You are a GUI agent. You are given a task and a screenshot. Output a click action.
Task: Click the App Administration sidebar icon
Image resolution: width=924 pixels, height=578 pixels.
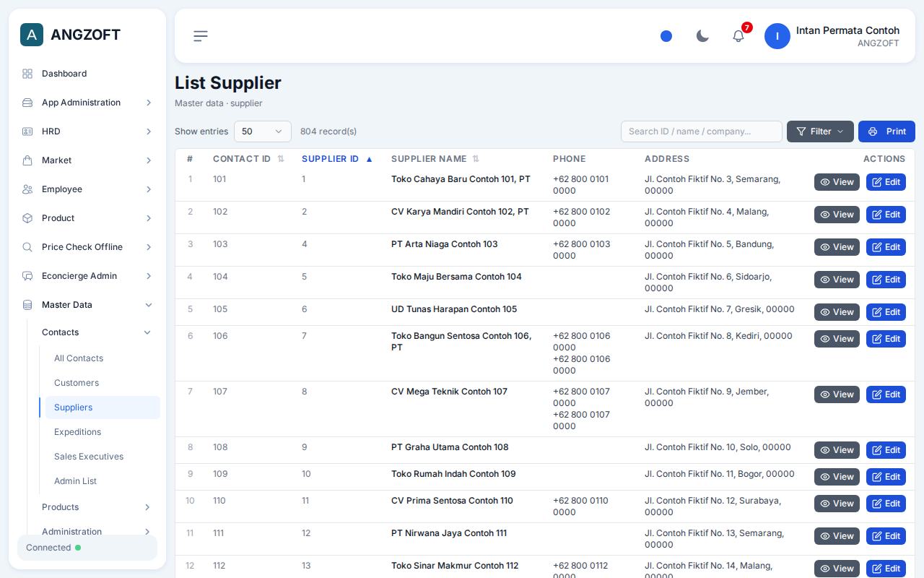[x=27, y=103]
